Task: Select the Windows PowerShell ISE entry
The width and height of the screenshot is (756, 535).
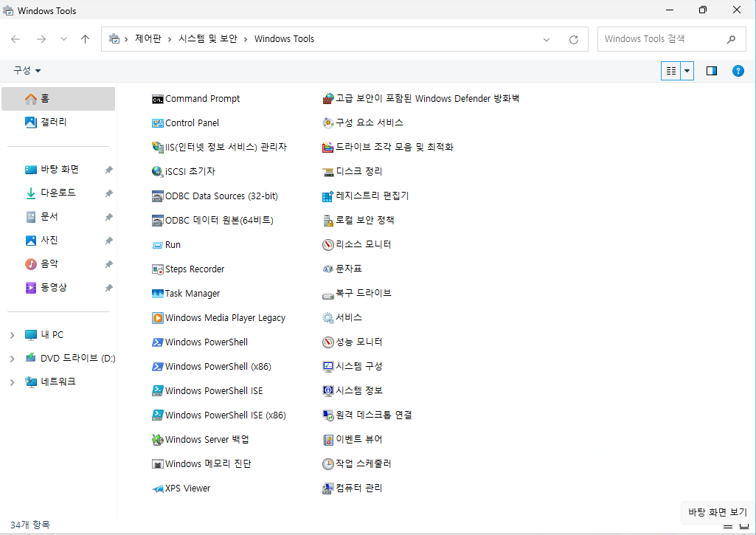Action: point(207,391)
